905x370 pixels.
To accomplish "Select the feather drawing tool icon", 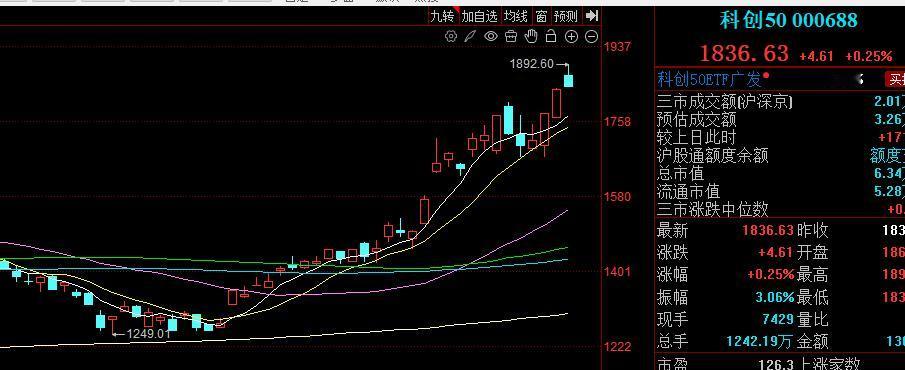I will pyautogui.click(x=470, y=36).
